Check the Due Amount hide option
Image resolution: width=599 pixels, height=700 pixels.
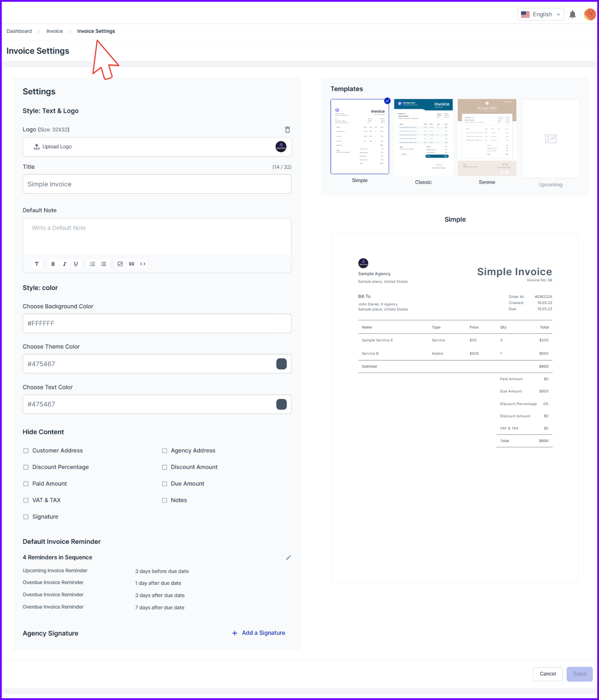click(x=164, y=484)
